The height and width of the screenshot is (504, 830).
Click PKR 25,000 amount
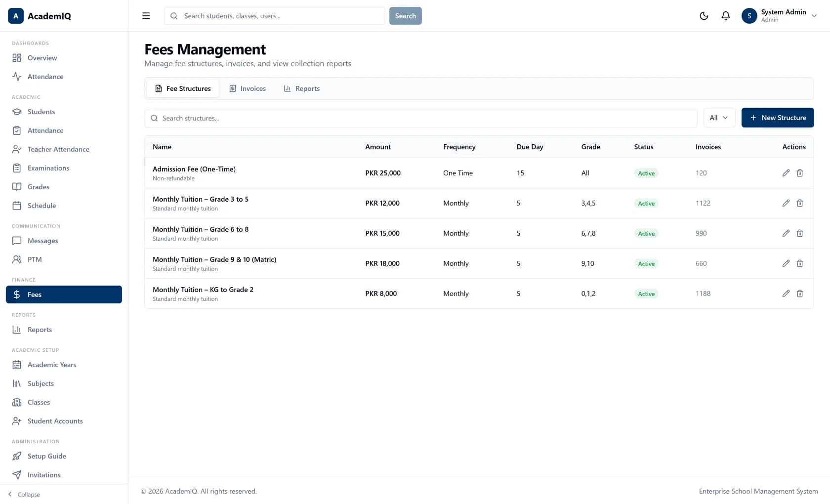pos(383,173)
